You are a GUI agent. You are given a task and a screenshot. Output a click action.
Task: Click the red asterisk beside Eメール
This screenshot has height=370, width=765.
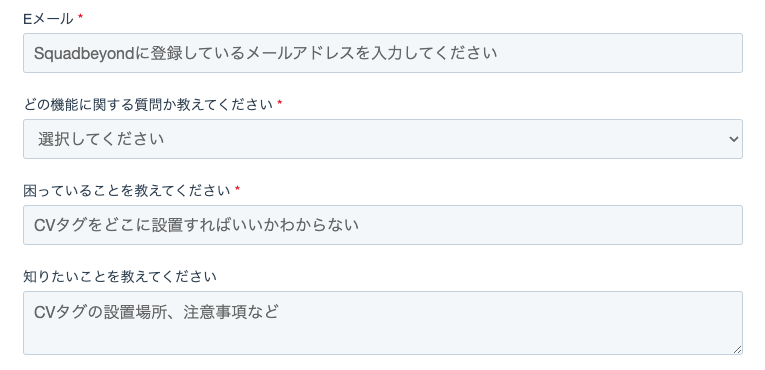tap(81, 17)
